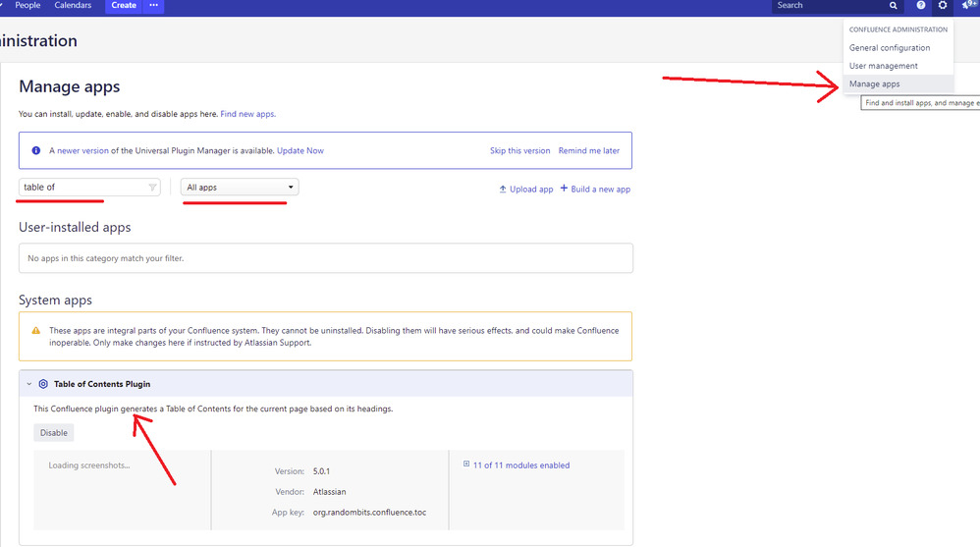Click the Table of Contents Plugin title
The image size is (980, 547).
point(102,384)
